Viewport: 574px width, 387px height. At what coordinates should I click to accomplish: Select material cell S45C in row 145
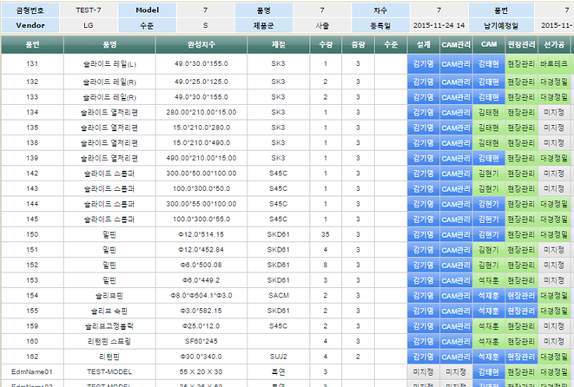pos(278,219)
